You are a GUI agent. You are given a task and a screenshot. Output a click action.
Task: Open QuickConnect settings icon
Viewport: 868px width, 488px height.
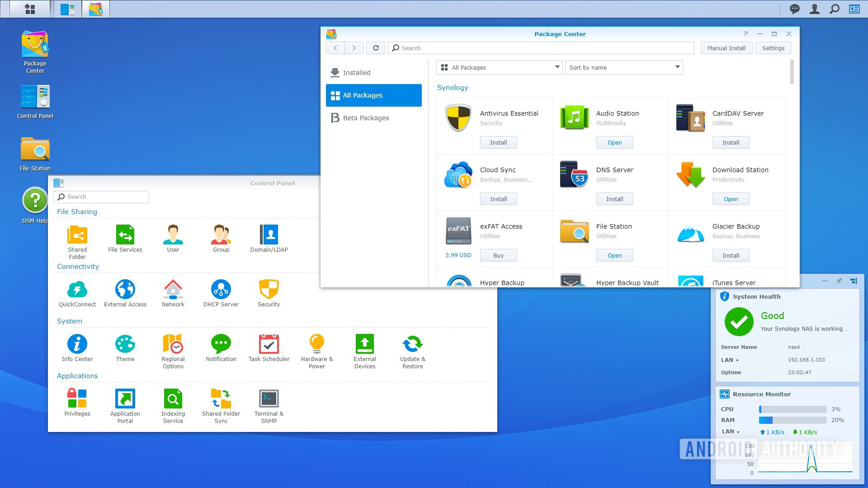click(x=77, y=290)
